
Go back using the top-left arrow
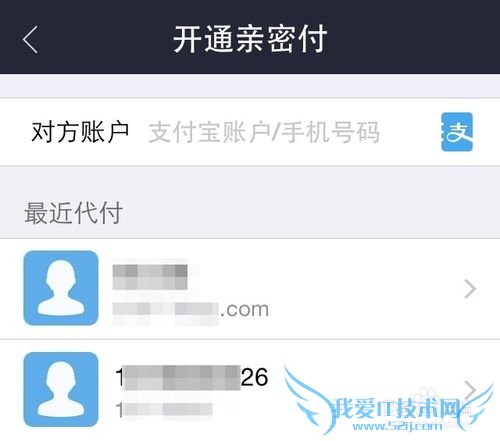pos(30,39)
